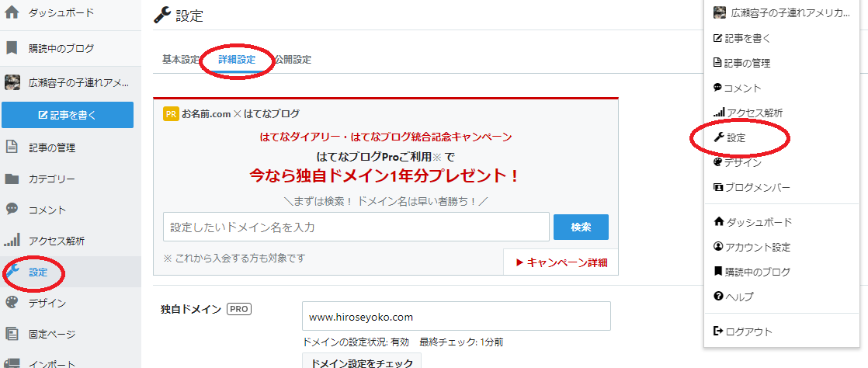The image size is (868, 368).
Task: Click the wrench icon for 設定 in sidebar
Action: tap(12, 271)
